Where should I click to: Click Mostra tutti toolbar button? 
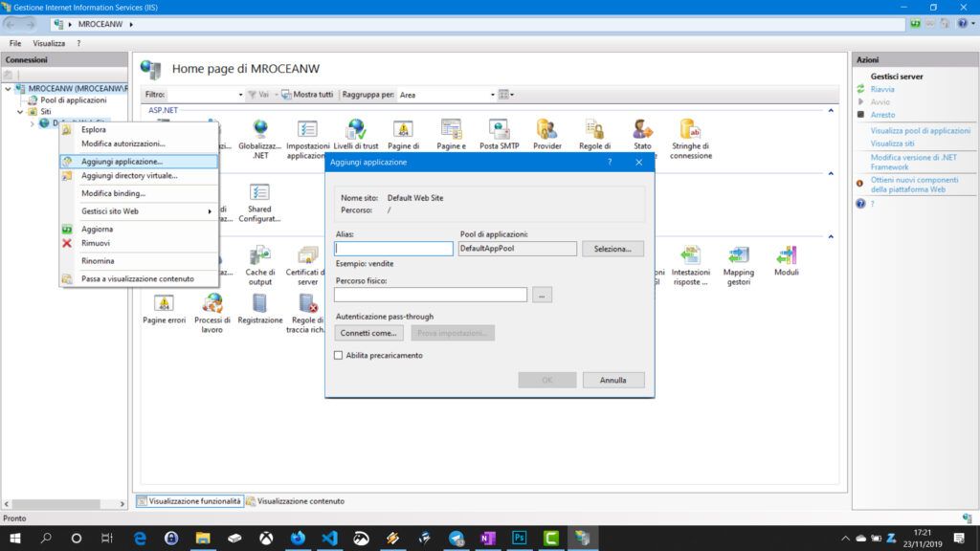307,95
